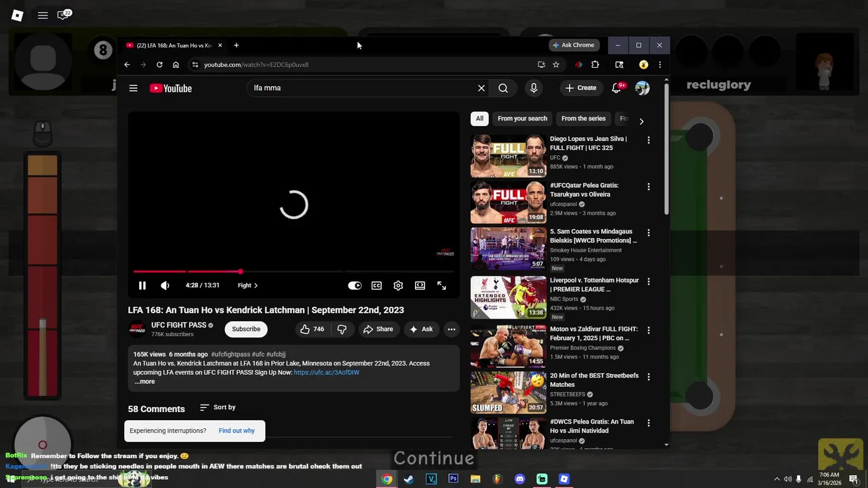Run the YouTube search magnifier
This screenshot has height=488, width=868.
(x=503, y=88)
